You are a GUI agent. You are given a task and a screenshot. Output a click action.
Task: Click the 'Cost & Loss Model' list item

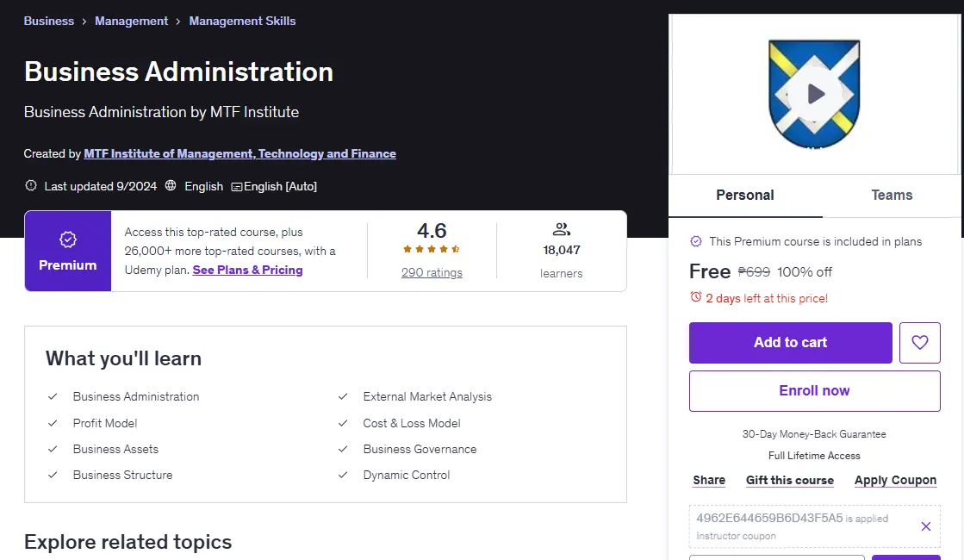(411, 423)
